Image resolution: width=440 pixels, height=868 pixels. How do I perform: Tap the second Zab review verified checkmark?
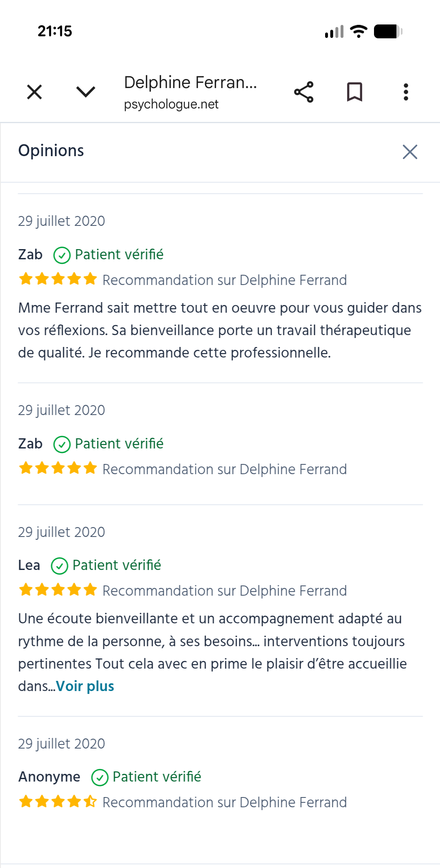point(62,444)
